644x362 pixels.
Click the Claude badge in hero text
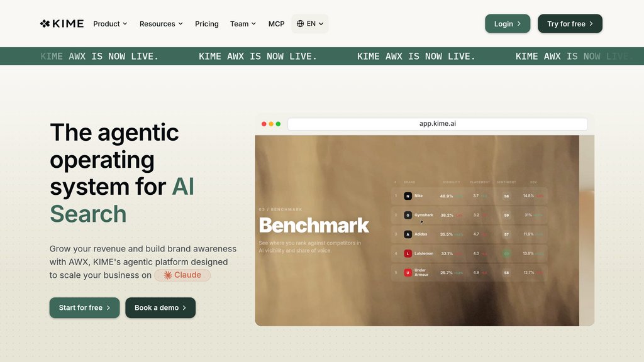(182, 275)
